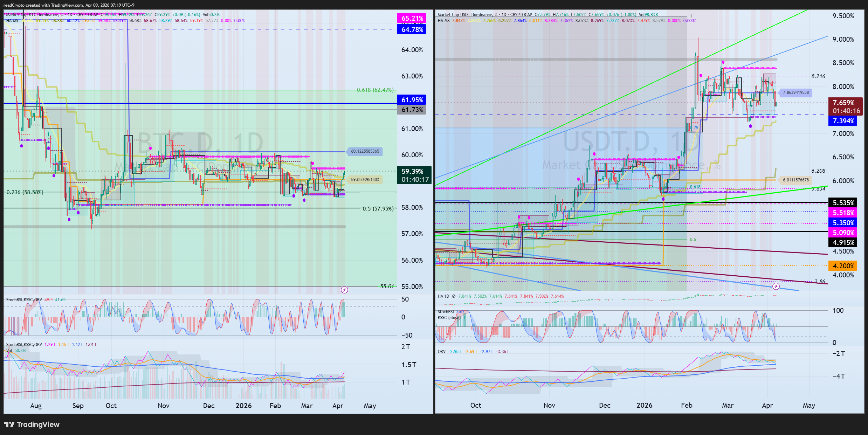Click the hidden-values symbol beside HA 1D
This screenshot has width=868, height=435.
454,296
